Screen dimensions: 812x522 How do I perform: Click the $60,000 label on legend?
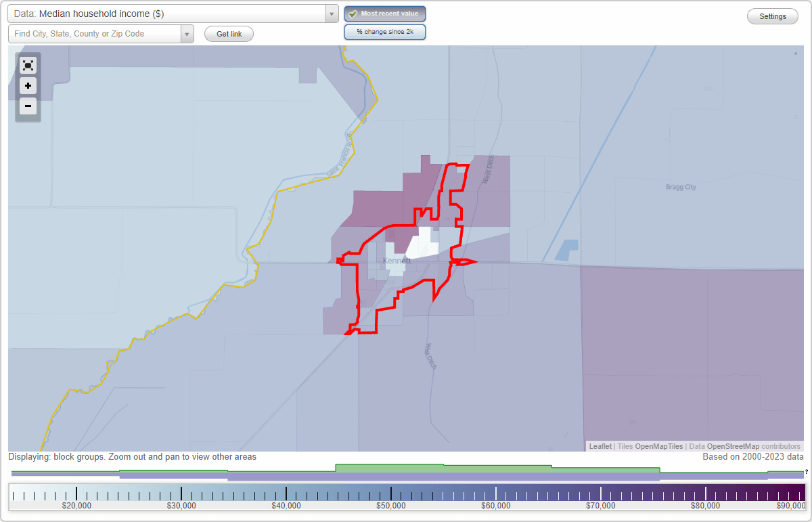[x=496, y=505]
